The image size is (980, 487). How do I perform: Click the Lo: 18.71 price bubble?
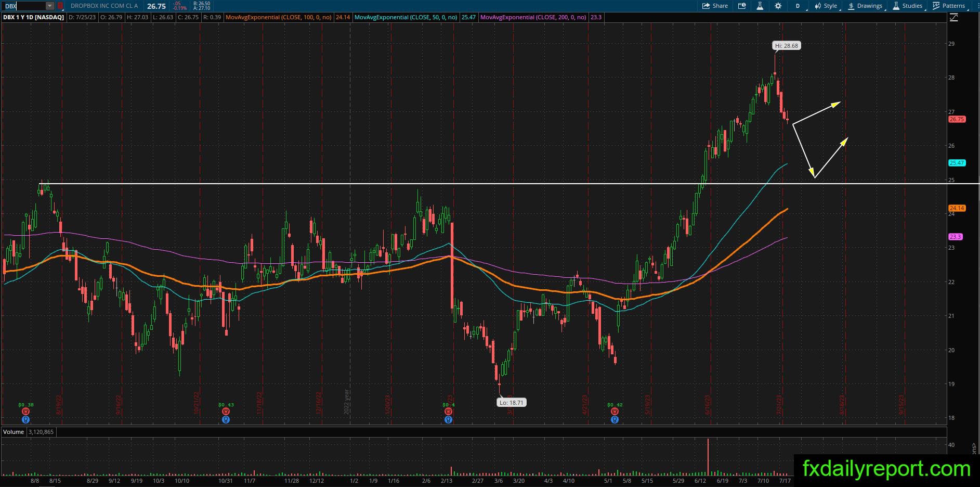point(512,402)
